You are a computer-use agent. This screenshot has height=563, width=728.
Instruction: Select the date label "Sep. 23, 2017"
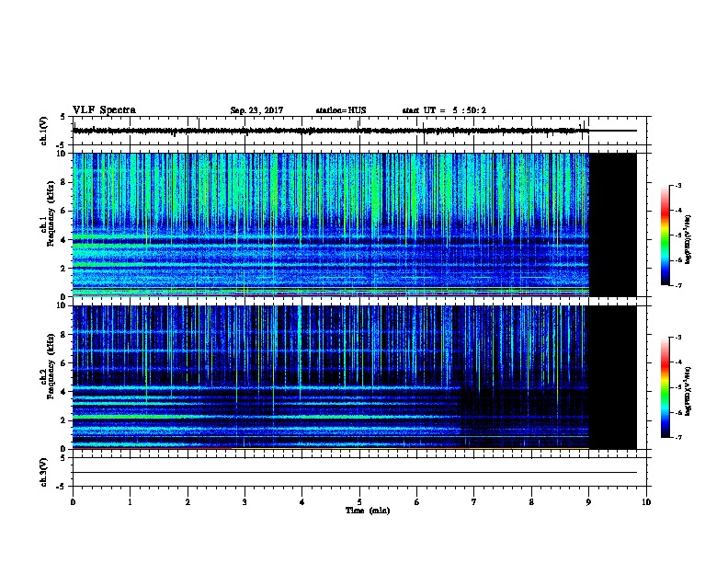tap(256, 110)
